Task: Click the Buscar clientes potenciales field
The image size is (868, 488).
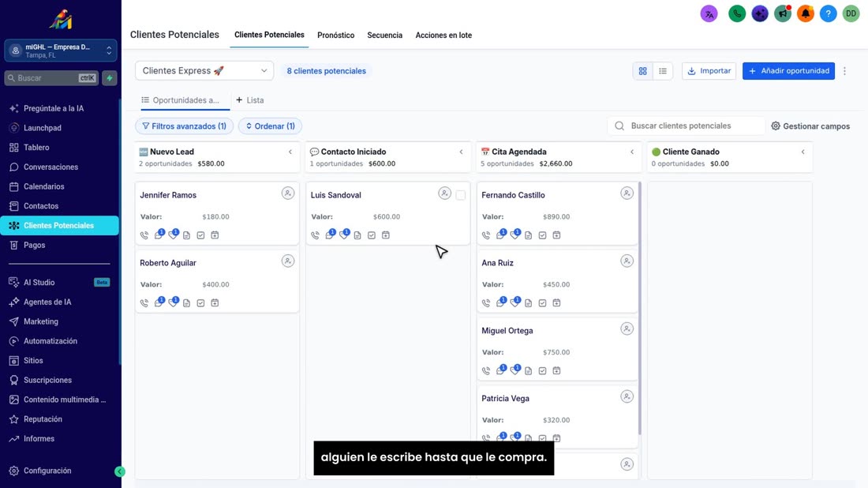Action: pos(687,126)
